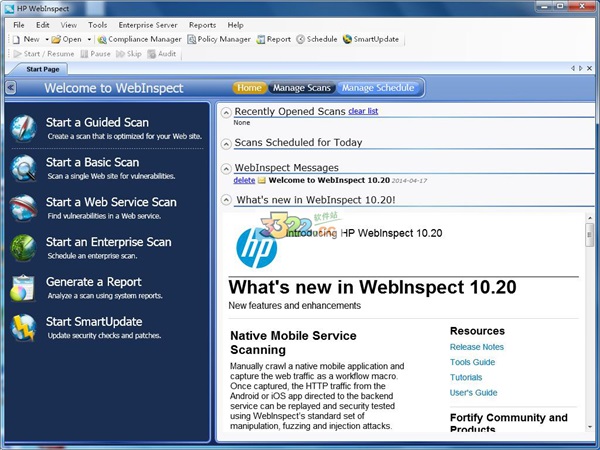The width and height of the screenshot is (600, 450).
Task: Open the File menu
Action: 19,25
